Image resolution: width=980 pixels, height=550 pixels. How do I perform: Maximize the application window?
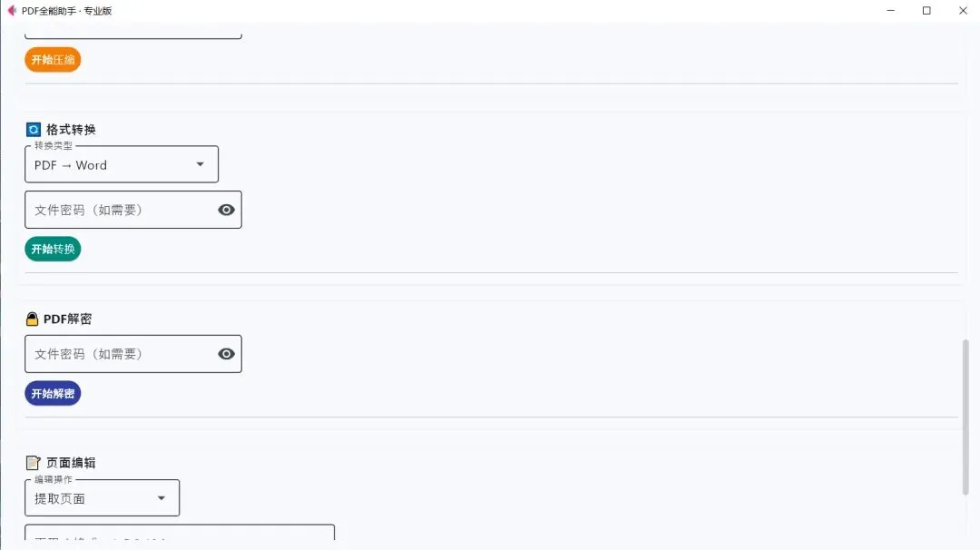926,11
